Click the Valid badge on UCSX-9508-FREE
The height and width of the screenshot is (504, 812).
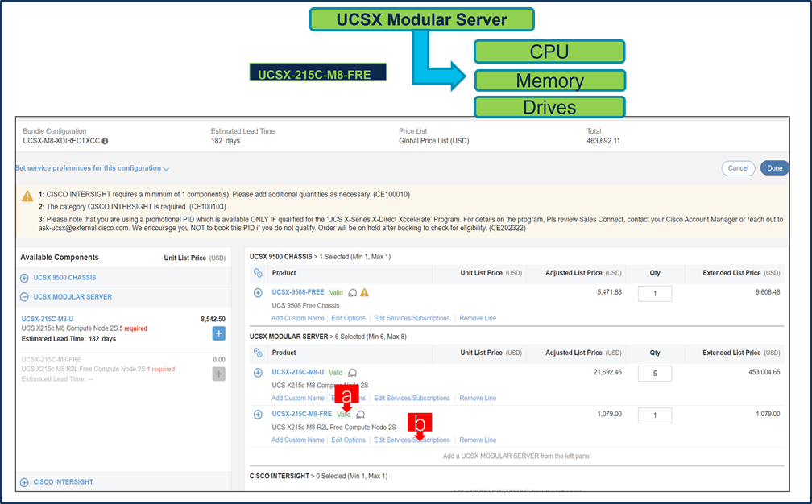[336, 292]
